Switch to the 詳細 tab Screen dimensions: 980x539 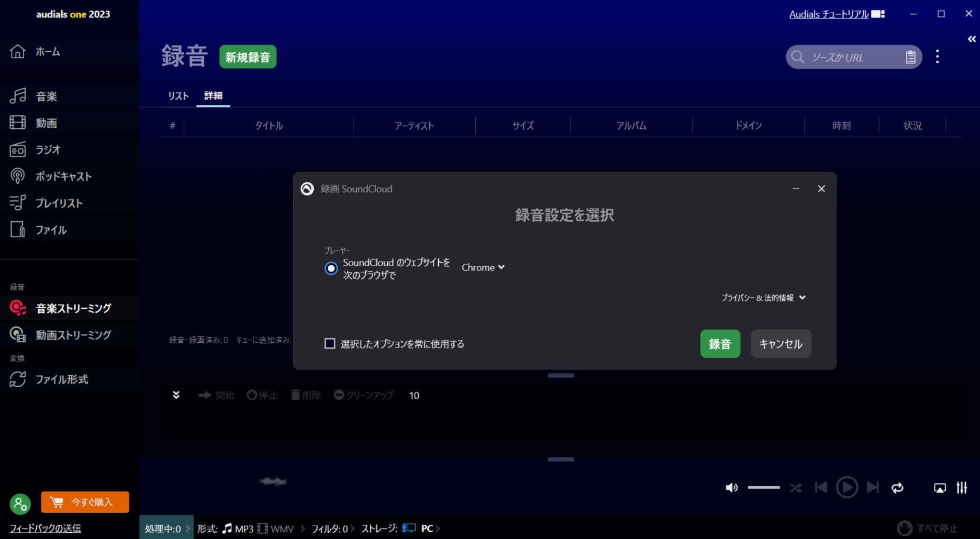[x=213, y=96]
